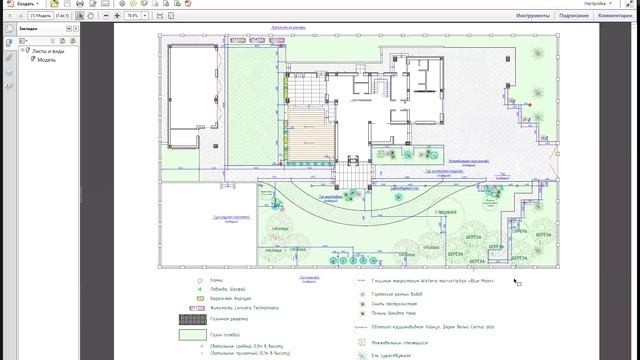Click the Газон полевой legend green swatch
Image resolution: width=640 pixels, height=360 pixels.
point(193,335)
